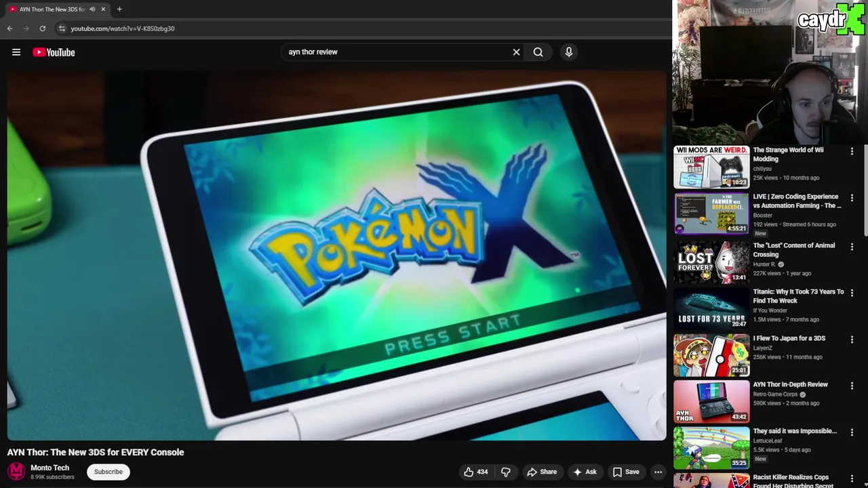This screenshot has height=488, width=868.
Task: Open the LIVE Zero Coding Experience thumbnail
Action: [x=711, y=213]
